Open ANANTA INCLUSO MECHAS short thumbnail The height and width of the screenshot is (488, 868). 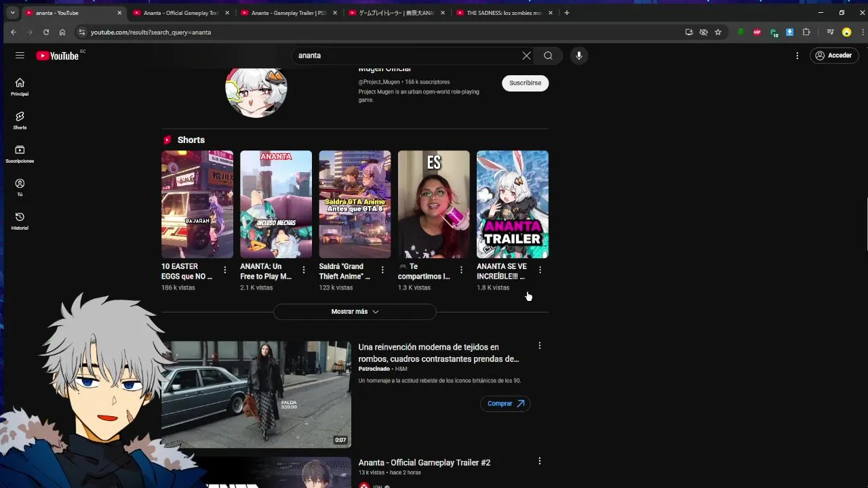(276, 204)
